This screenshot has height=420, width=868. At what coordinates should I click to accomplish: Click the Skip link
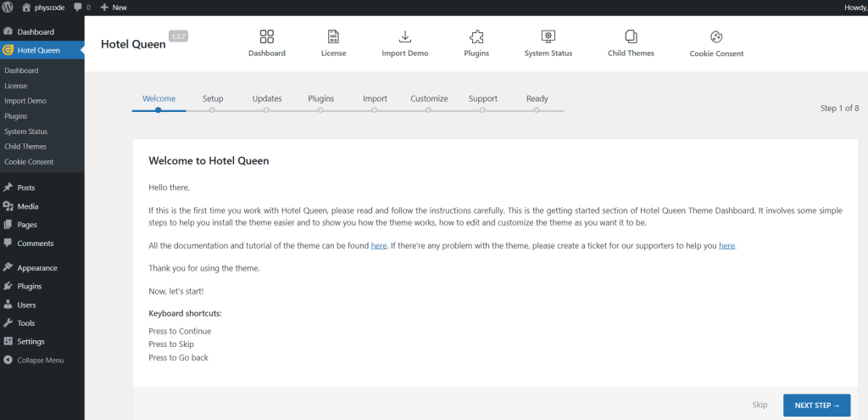tap(759, 405)
